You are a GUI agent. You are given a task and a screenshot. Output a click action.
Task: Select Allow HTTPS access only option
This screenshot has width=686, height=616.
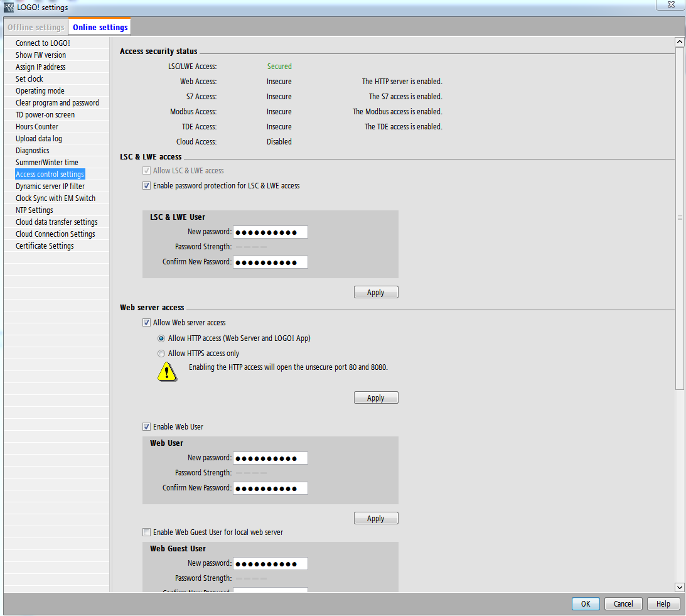click(x=161, y=354)
